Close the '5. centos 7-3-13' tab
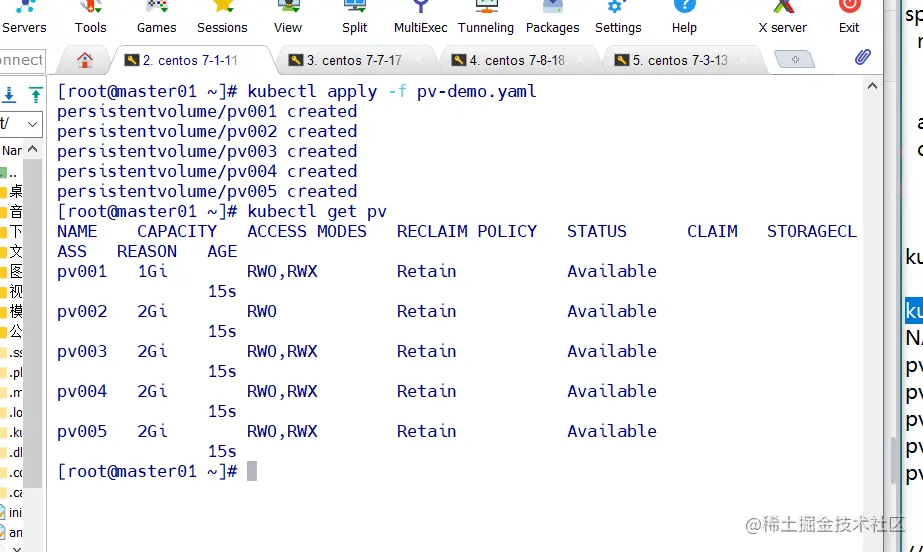The height and width of the screenshot is (552, 923). [743, 60]
